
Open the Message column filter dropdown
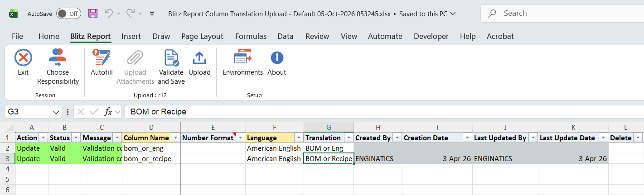click(117, 138)
